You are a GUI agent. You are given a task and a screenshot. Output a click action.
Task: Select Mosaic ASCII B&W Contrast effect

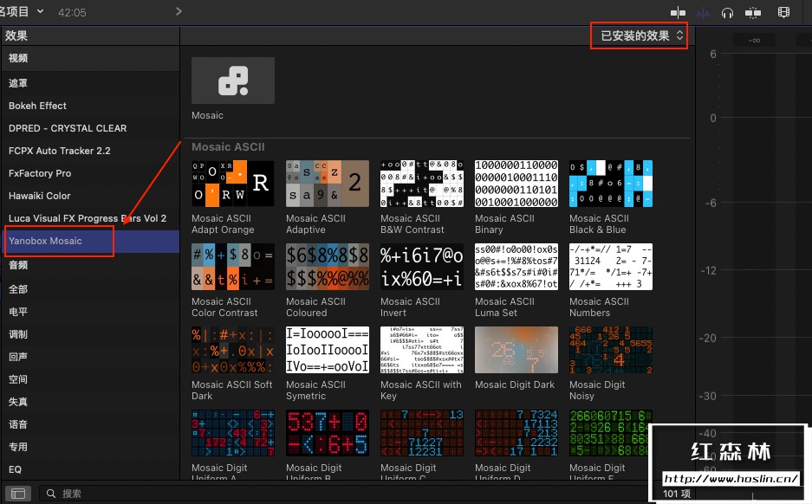click(422, 184)
